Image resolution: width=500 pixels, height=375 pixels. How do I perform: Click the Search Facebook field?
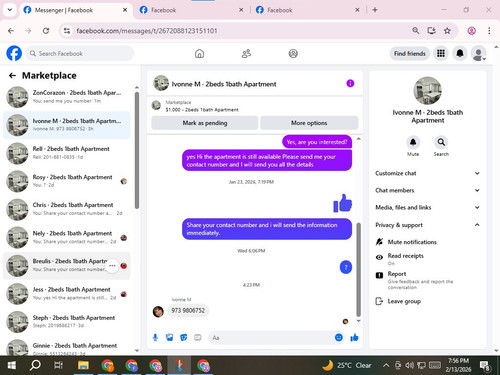click(x=80, y=53)
